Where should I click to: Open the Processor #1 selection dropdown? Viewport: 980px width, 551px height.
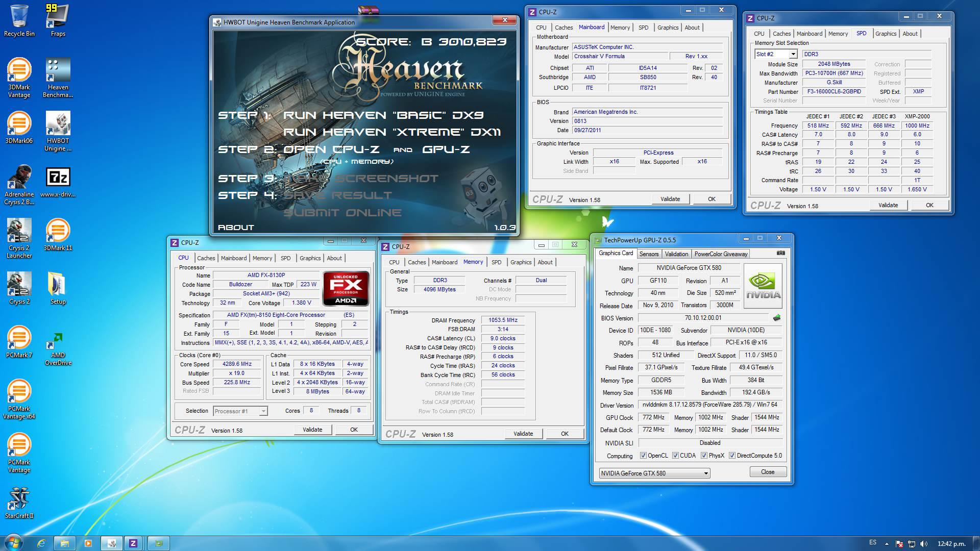pyautogui.click(x=263, y=411)
